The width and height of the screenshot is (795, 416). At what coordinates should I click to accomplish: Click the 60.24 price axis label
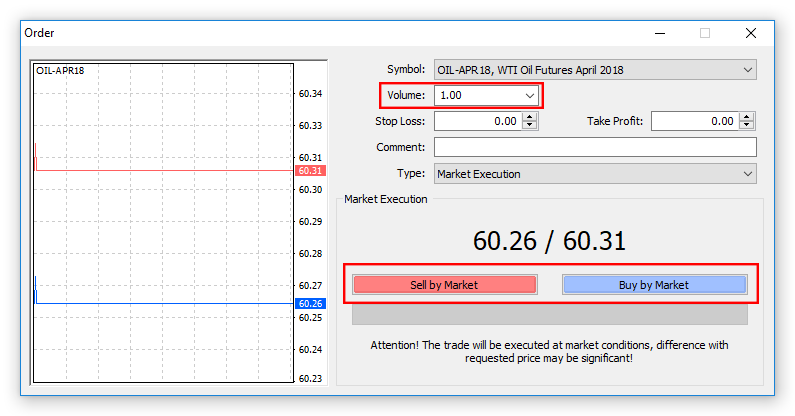coord(310,350)
